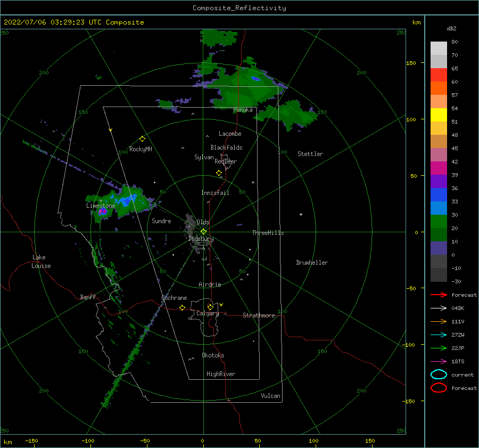Click the Sylvan label
Screen dimensions: 479x448
click(204, 157)
